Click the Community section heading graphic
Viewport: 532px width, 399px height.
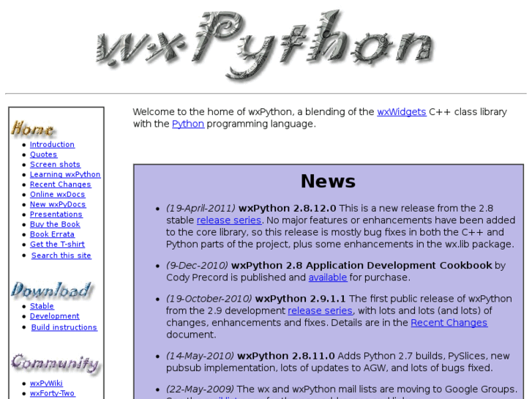click(x=56, y=364)
